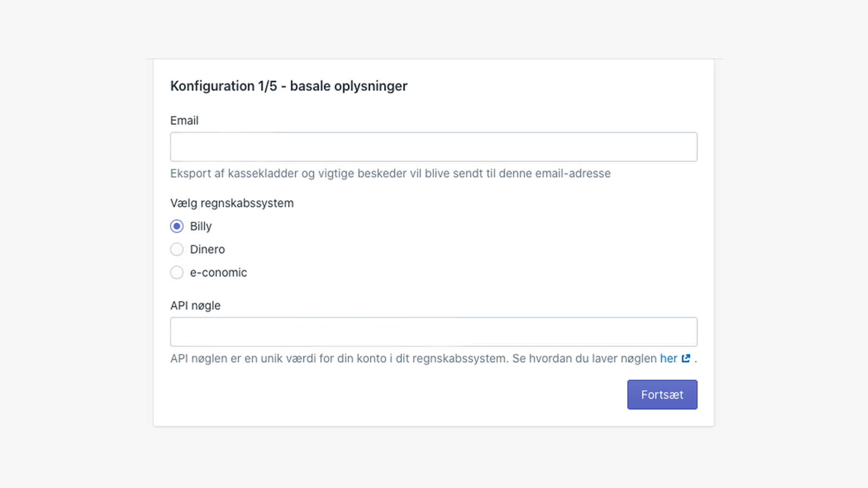The image size is (868, 488).
Task: Click the e-conomic option label
Action: [218, 272]
